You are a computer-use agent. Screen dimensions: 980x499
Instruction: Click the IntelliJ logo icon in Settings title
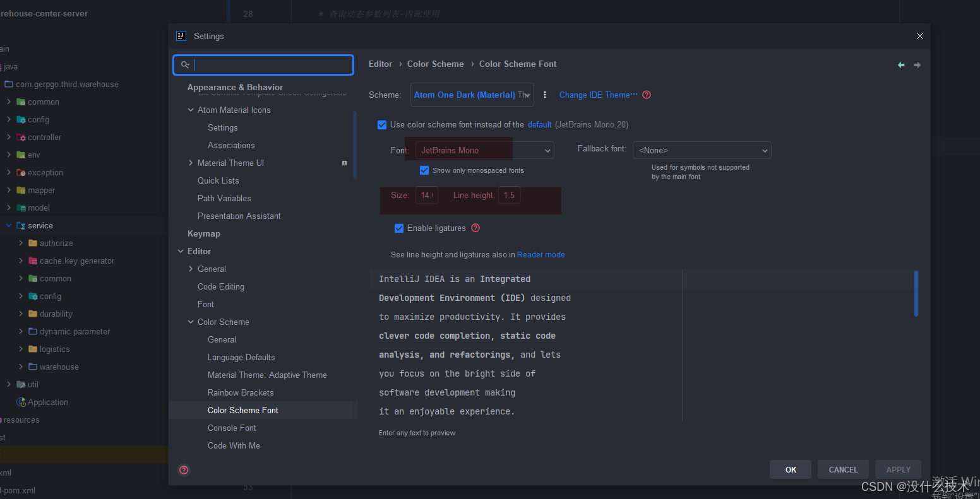click(181, 36)
